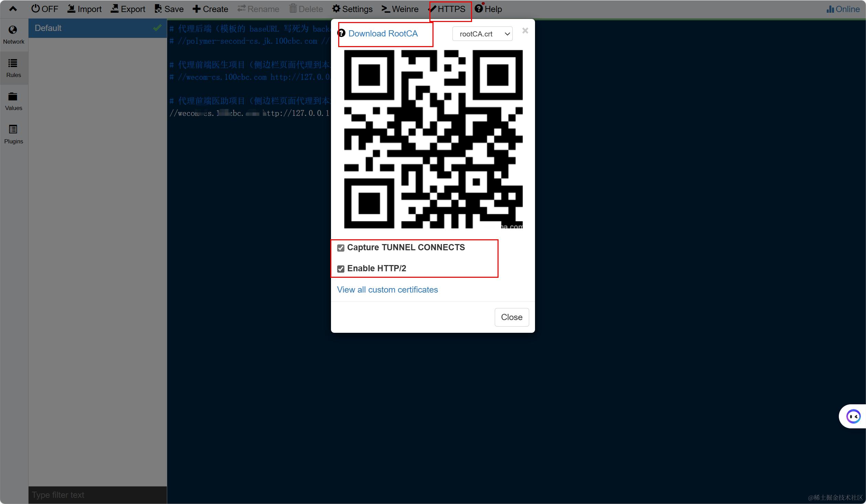This screenshot has width=866, height=504.
Task: Open the Weinre debugging menu
Action: (x=400, y=9)
